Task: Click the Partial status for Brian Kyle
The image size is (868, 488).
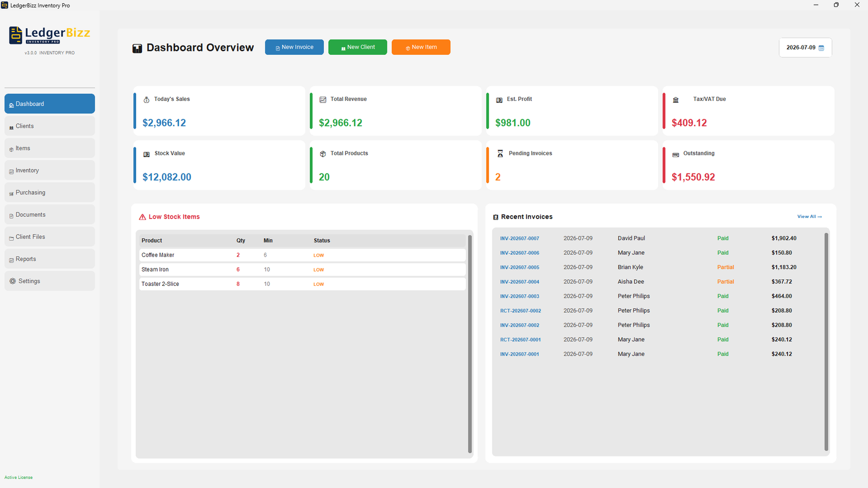Action: pyautogui.click(x=725, y=267)
